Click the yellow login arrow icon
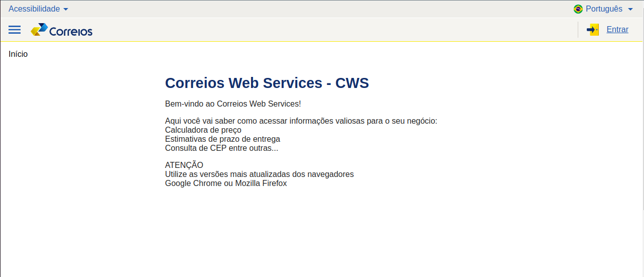The height and width of the screenshot is (277, 644). (593, 30)
